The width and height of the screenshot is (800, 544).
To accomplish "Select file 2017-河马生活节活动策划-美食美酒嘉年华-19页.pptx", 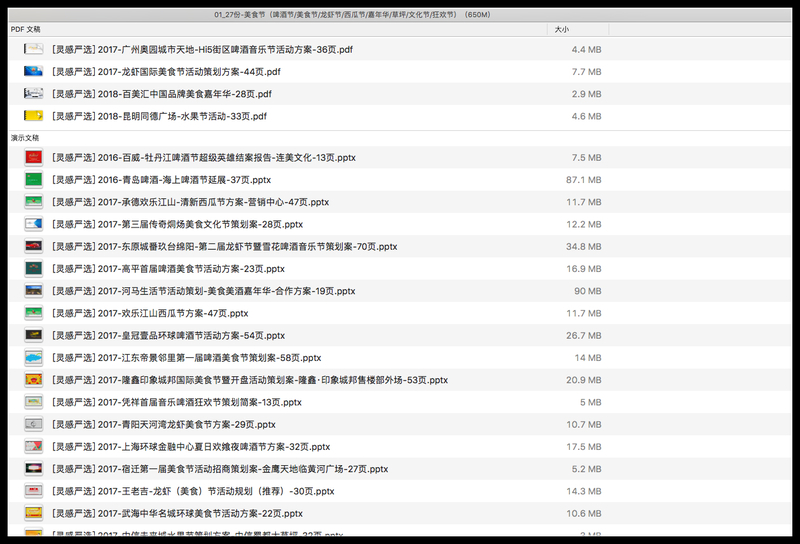I will [x=204, y=291].
